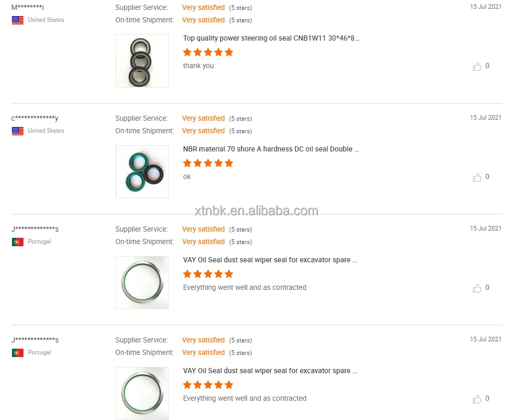The height and width of the screenshot is (420, 512).
Task: Open third review's VAY seal ring thumbnail
Action: 142,283
